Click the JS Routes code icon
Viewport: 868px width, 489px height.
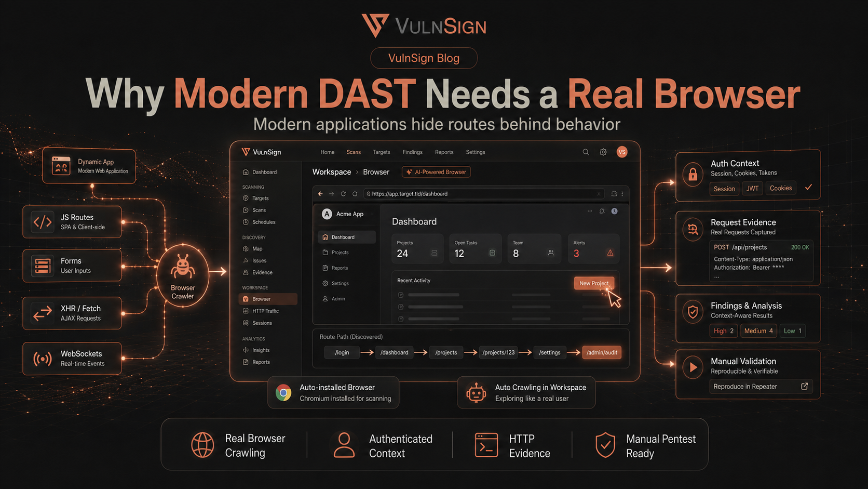coord(43,222)
